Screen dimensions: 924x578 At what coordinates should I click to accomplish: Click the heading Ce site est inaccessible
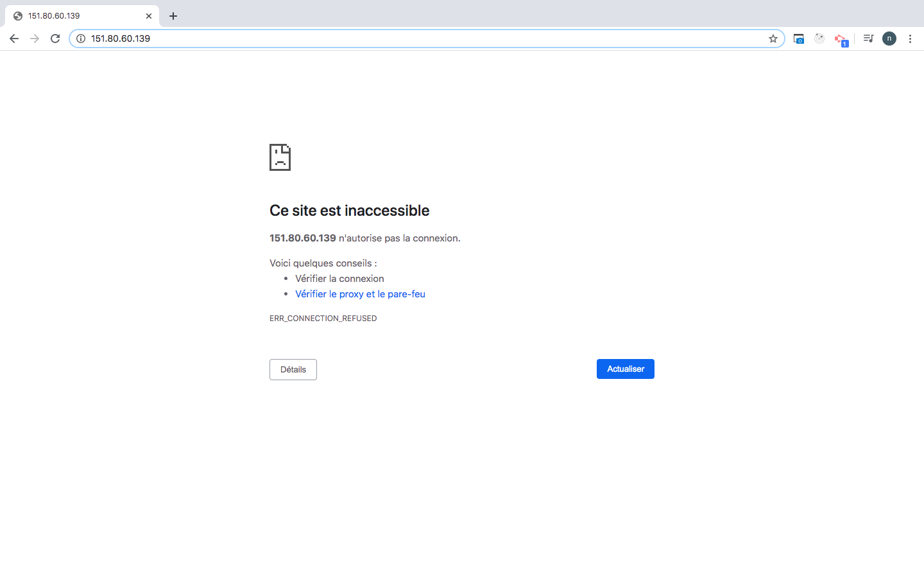pyautogui.click(x=350, y=211)
